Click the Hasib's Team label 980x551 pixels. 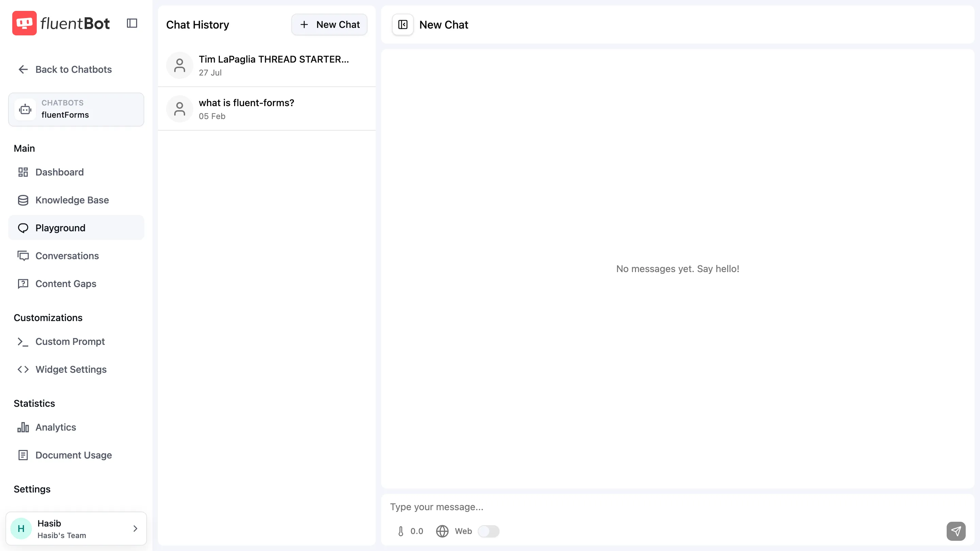click(x=62, y=535)
